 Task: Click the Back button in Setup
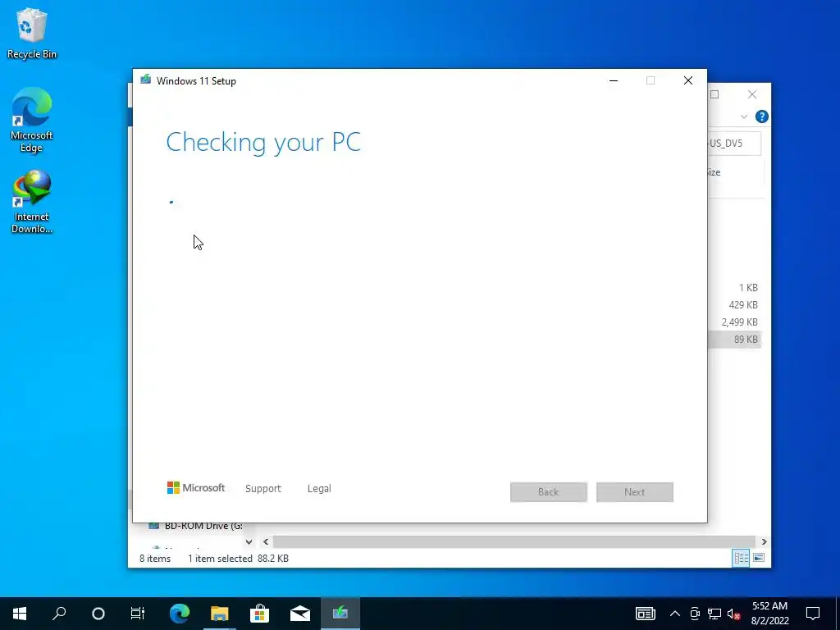[x=549, y=492]
